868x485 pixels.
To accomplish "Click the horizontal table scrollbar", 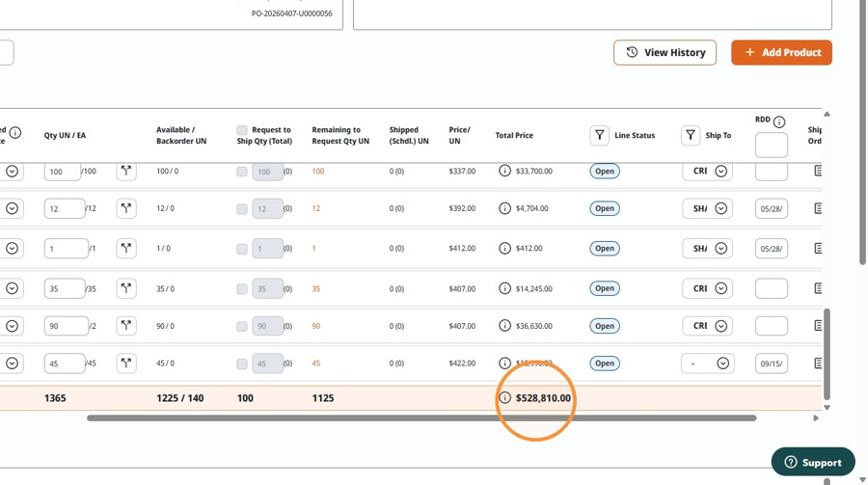I will coord(421,418).
